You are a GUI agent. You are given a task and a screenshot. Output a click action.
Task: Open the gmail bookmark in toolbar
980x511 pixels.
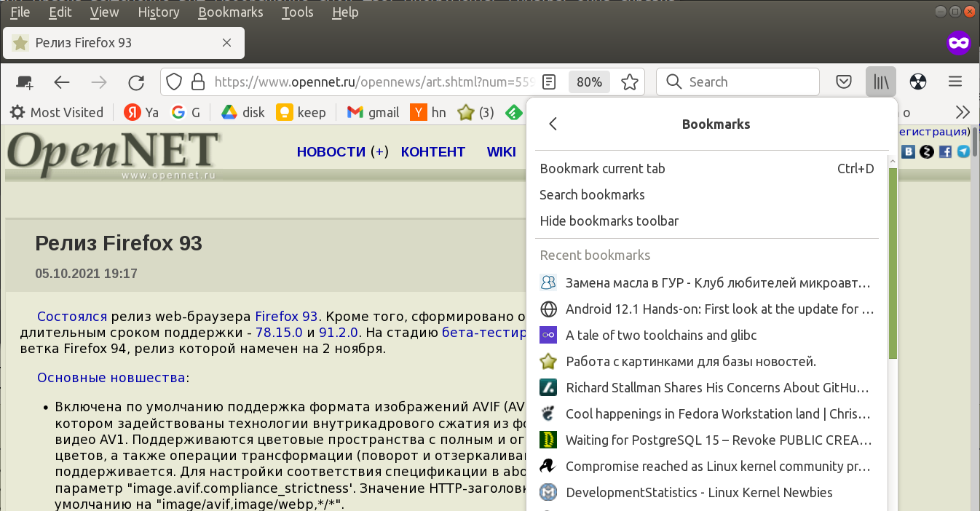click(x=374, y=112)
